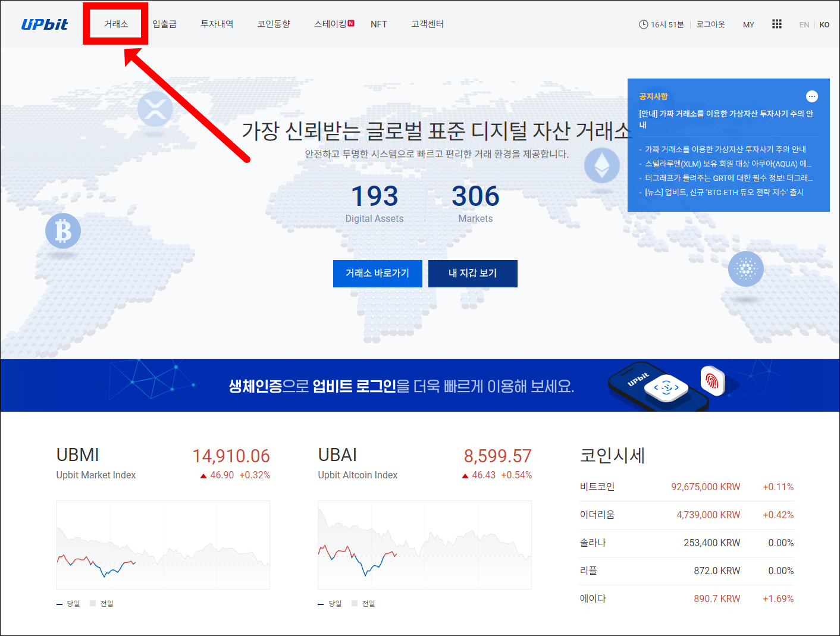Click UBMI chart 당일 legend
Viewport: 840px width, 636px height.
coord(68,604)
